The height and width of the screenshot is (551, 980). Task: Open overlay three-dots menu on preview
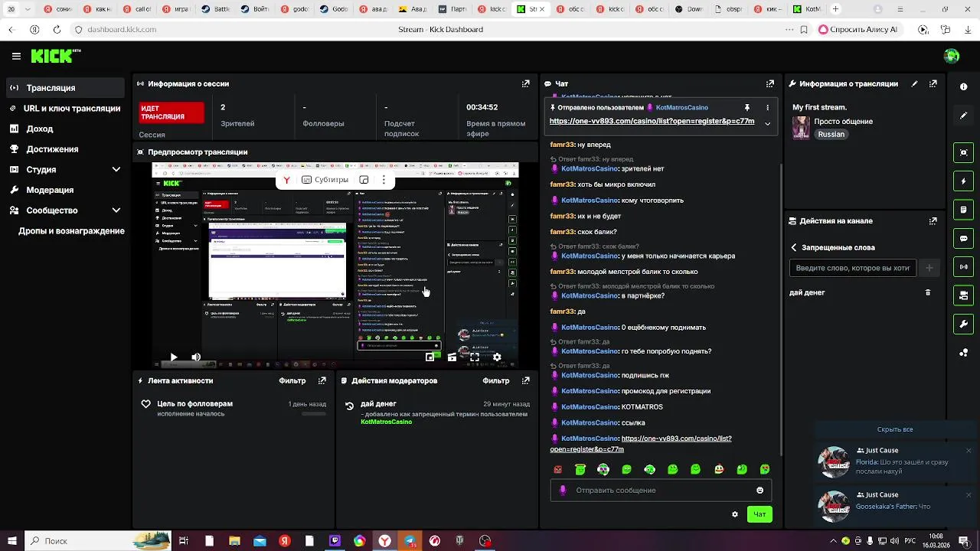point(385,180)
